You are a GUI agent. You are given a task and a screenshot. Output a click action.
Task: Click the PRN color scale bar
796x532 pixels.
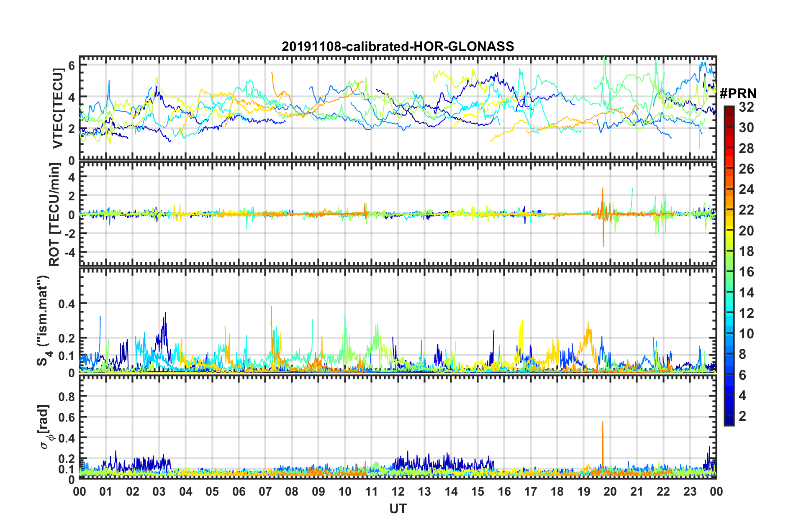click(x=729, y=266)
